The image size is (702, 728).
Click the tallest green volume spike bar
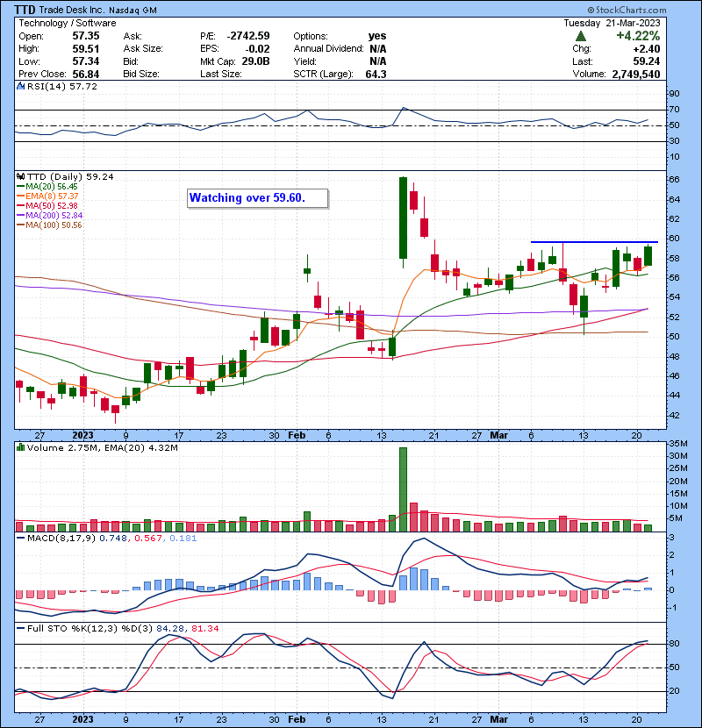pyautogui.click(x=404, y=489)
